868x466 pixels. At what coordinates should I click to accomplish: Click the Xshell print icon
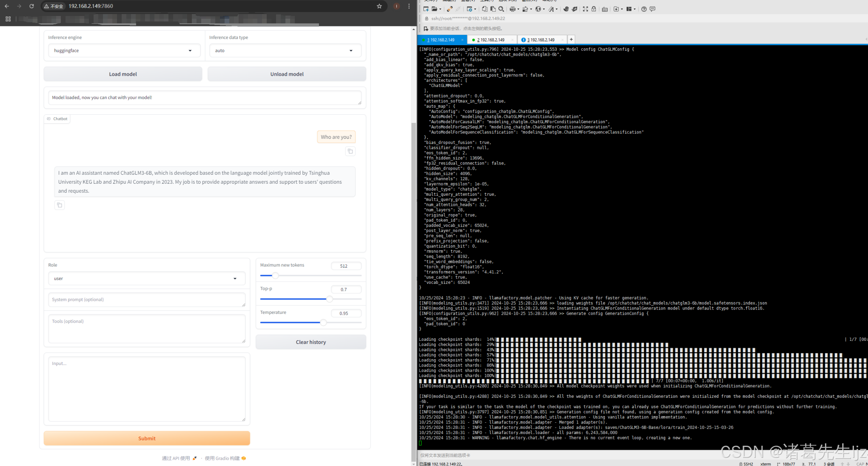[512, 9]
